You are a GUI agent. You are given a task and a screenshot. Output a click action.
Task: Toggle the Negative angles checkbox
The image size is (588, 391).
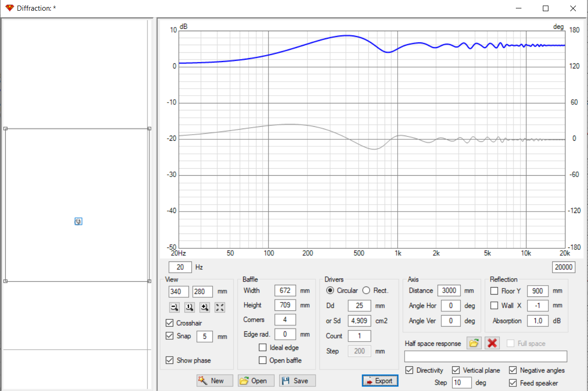[513, 370]
